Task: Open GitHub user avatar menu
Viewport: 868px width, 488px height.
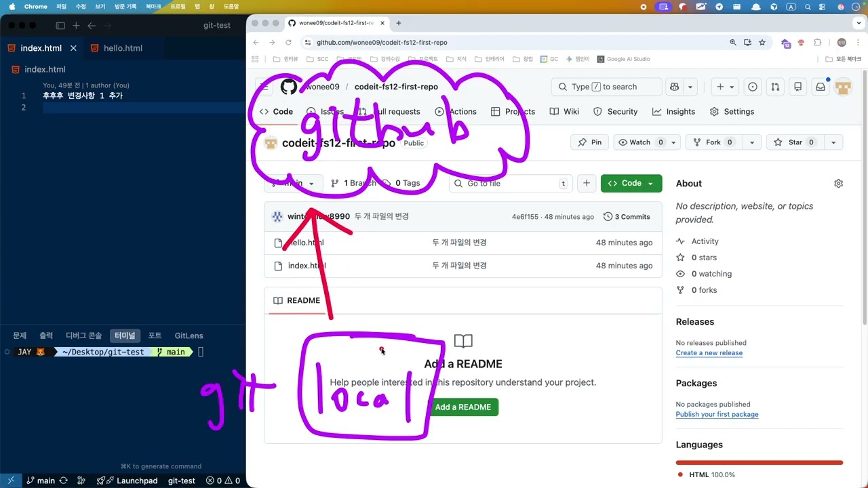Action: point(843,87)
